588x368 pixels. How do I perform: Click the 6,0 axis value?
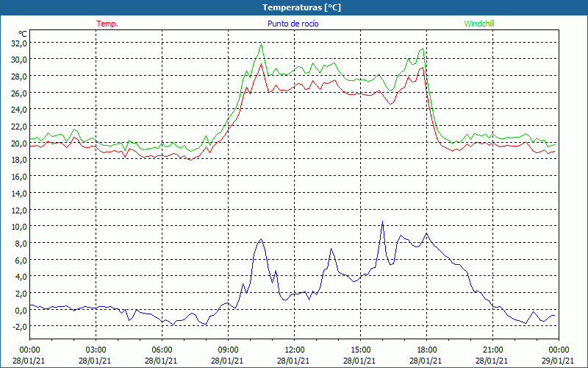coord(21,260)
